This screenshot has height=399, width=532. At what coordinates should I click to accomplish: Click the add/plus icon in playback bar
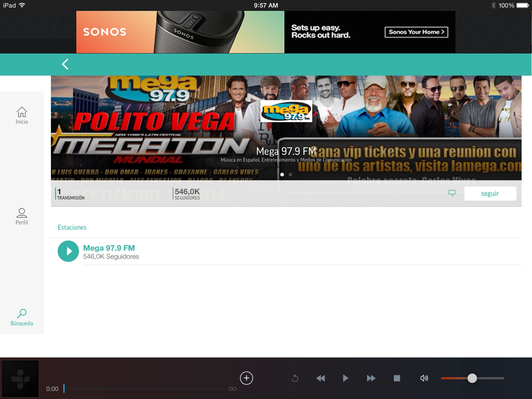tap(246, 378)
